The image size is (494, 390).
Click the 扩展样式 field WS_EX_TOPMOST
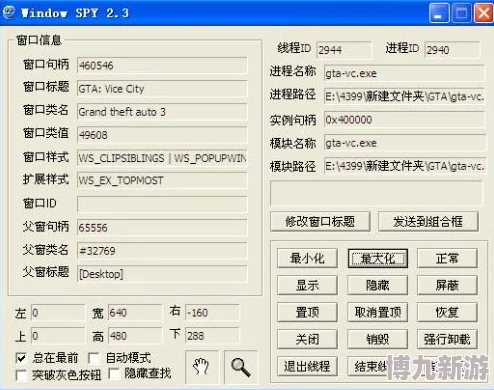(x=162, y=180)
